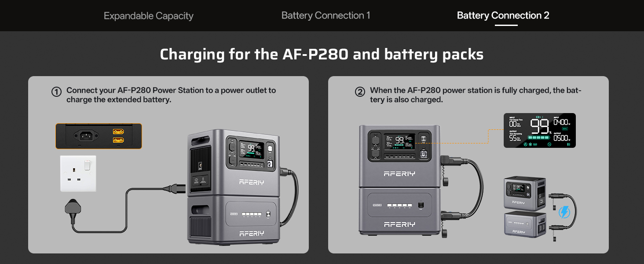Click the AFERIY logo on left power station
Viewport: 644px width, 264px height.
tap(252, 182)
